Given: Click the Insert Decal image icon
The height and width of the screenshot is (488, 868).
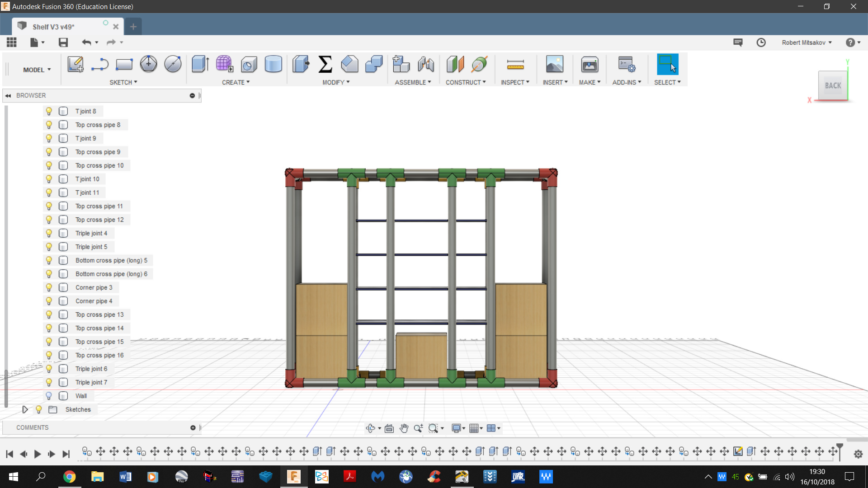Looking at the screenshot, I should point(555,64).
